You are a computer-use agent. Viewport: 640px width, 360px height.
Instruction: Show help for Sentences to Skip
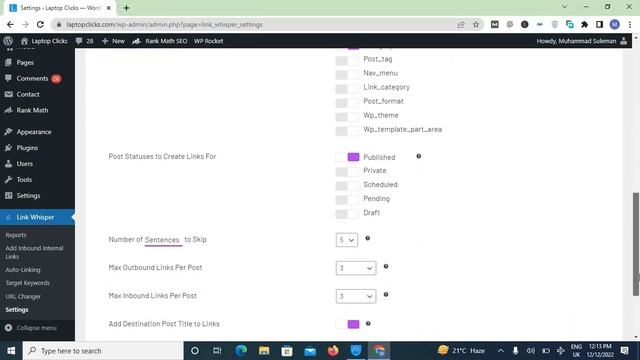367,238
